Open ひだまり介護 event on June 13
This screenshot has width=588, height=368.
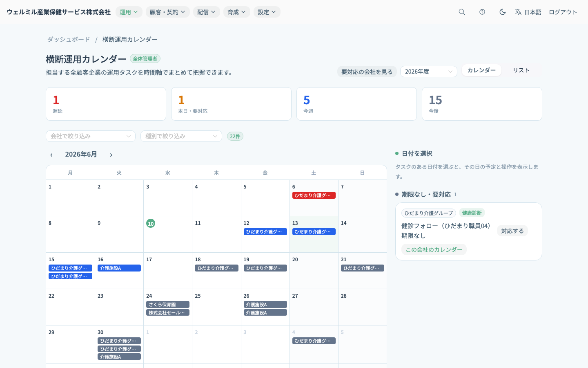tap(314, 232)
